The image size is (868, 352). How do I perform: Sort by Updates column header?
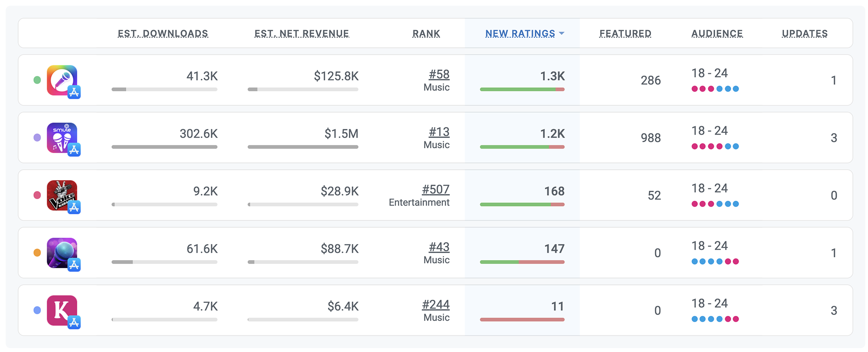805,33
